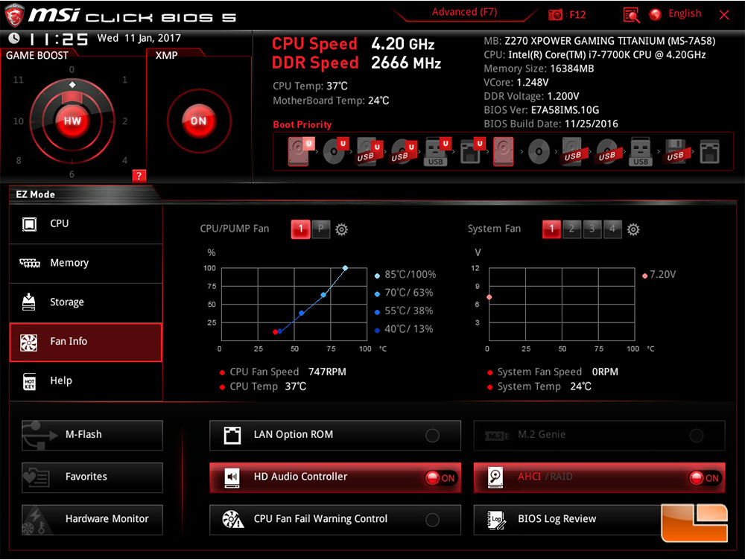The height and width of the screenshot is (560, 745).
Task: Open the Memory section in sidebar
Action: click(x=86, y=263)
